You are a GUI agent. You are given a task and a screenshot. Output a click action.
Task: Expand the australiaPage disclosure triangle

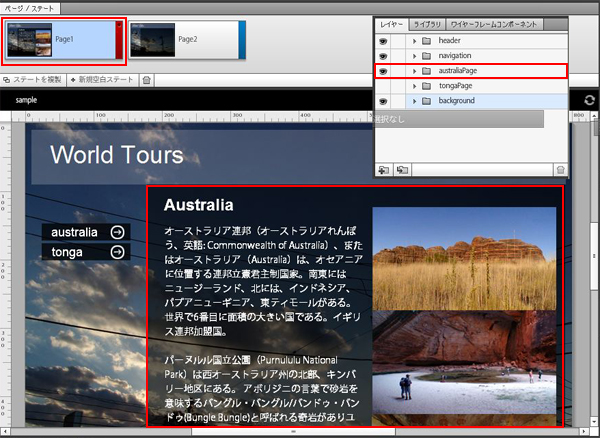[x=414, y=71]
